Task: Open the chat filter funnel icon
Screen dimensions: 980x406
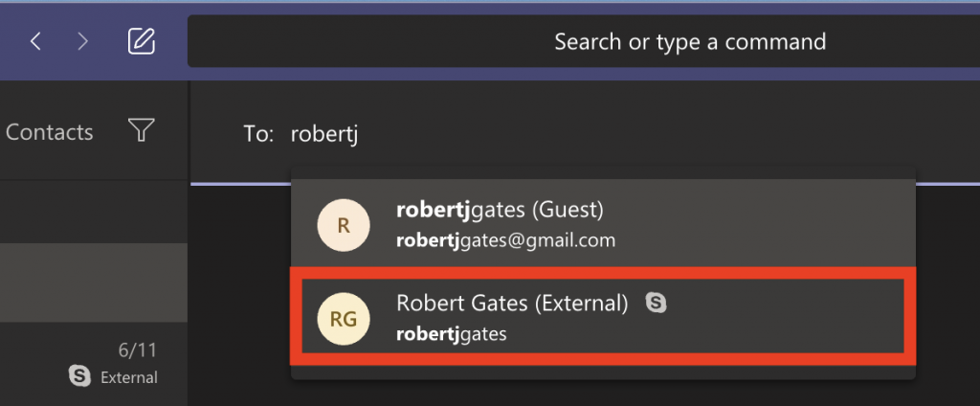Action: 142,130
